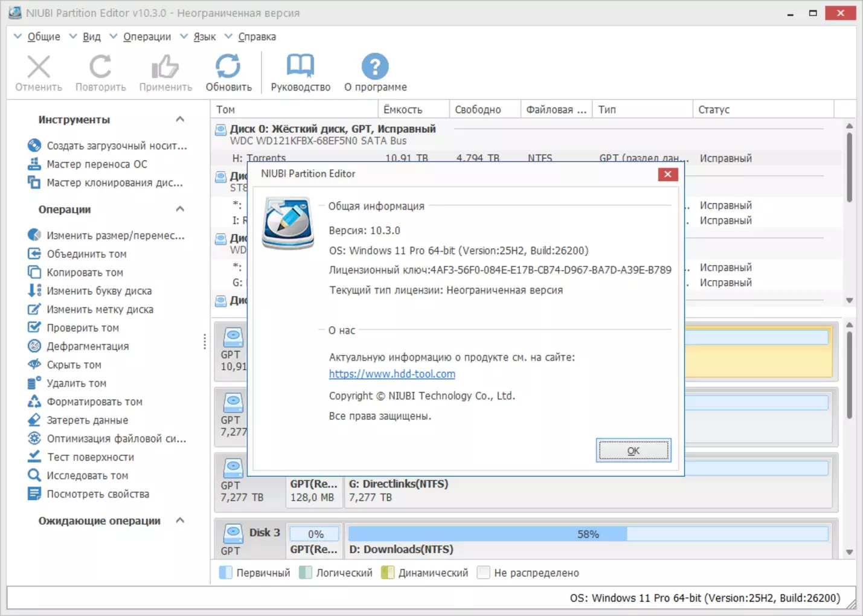The height and width of the screenshot is (616, 863).
Task: Open the hdd-tool.com website link
Action: pos(392,374)
